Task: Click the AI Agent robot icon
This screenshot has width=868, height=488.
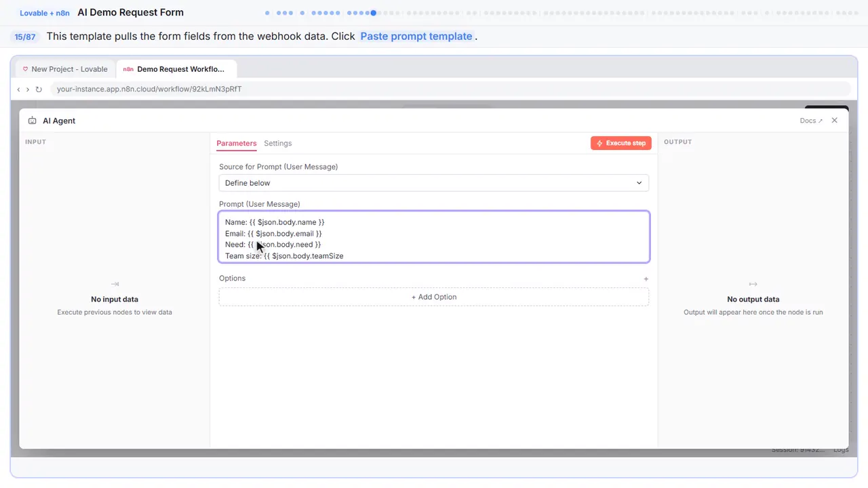Action: (32, 121)
